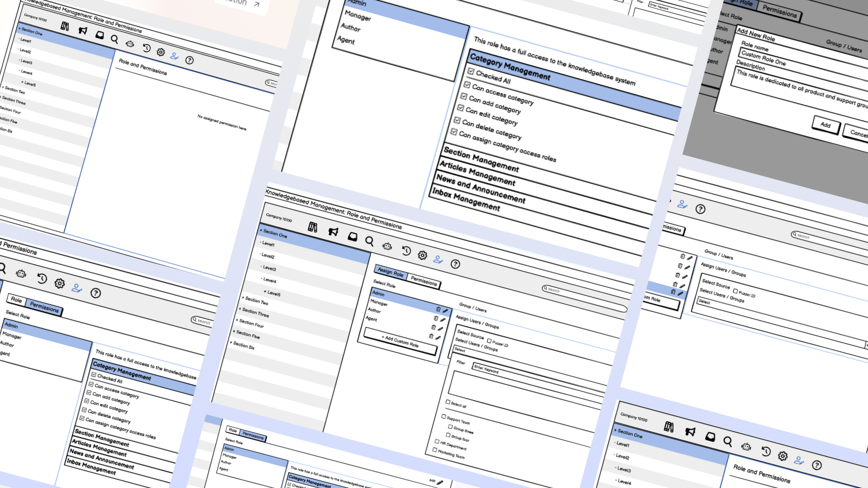This screenshot has height=488, width=868.
Task: Switch to Assign Role tab in center mockup
Action: 390,272
